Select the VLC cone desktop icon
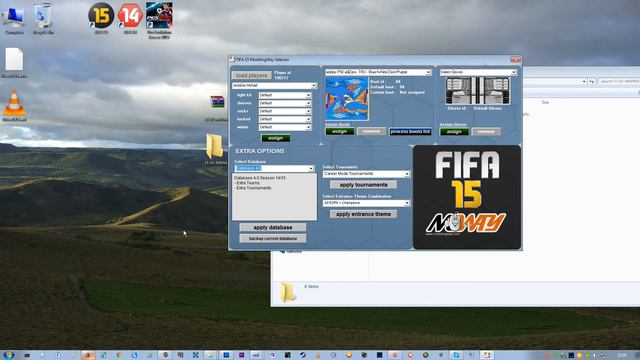 (14, 106)
